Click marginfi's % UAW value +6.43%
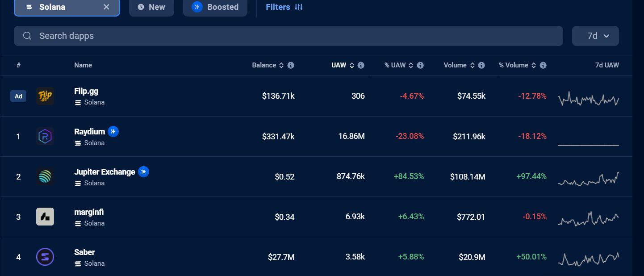 coord(411,217)
